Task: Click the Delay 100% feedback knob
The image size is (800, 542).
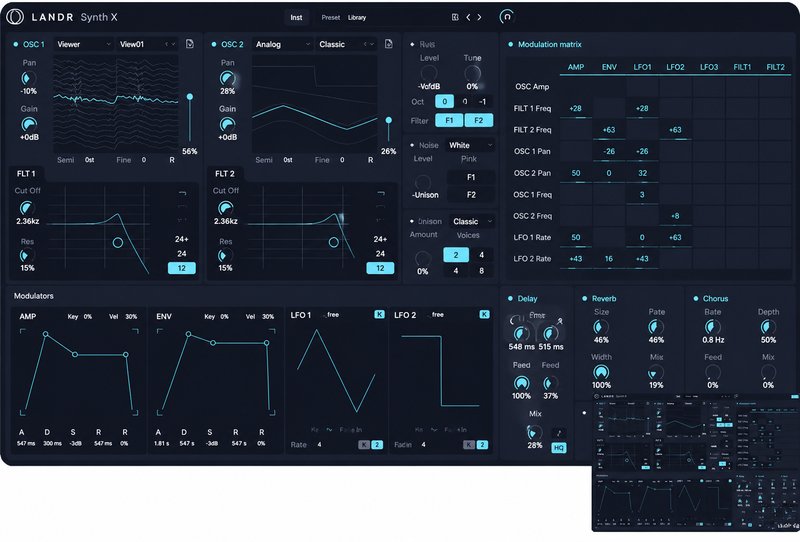Action: coord(521,383)
